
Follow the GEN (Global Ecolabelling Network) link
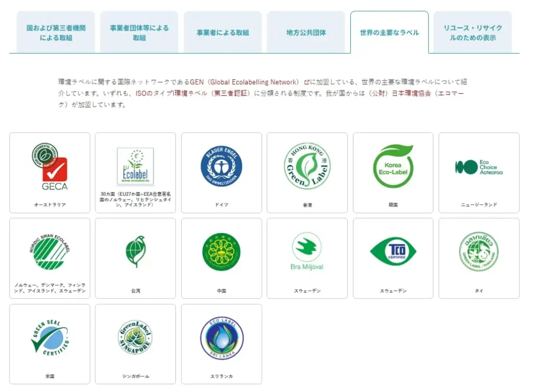pos(245,82)
